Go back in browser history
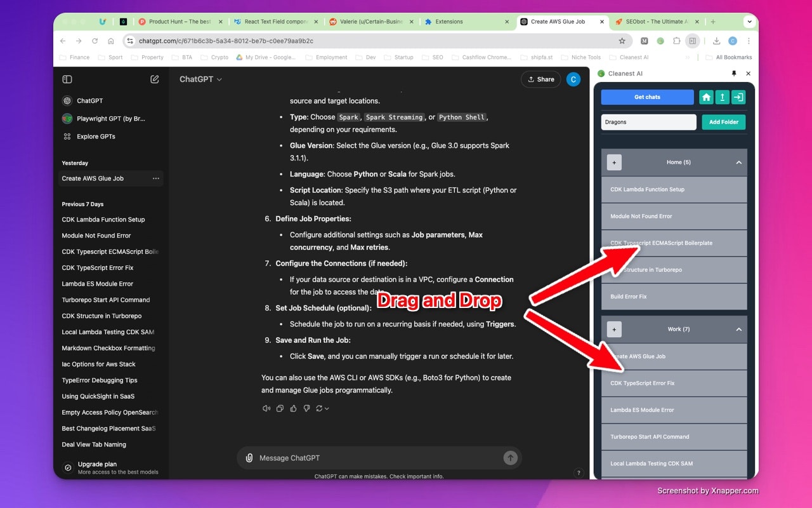812x508 pixels. pyautogui.click(x=62, y=41)
